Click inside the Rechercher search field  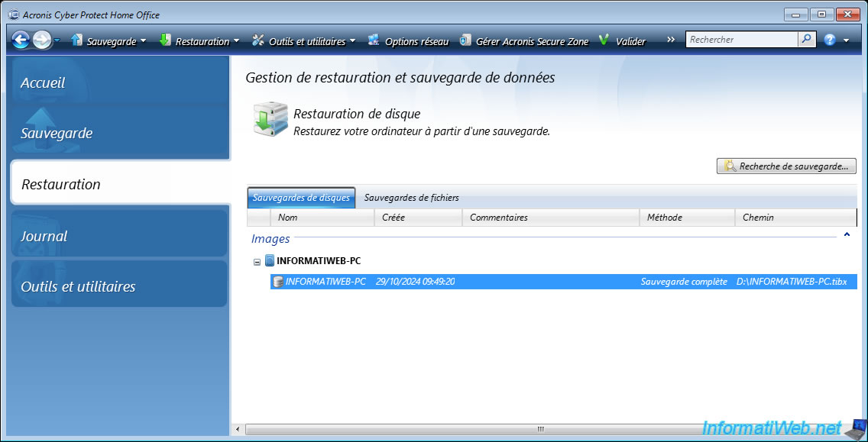click(x=741, y=40)
